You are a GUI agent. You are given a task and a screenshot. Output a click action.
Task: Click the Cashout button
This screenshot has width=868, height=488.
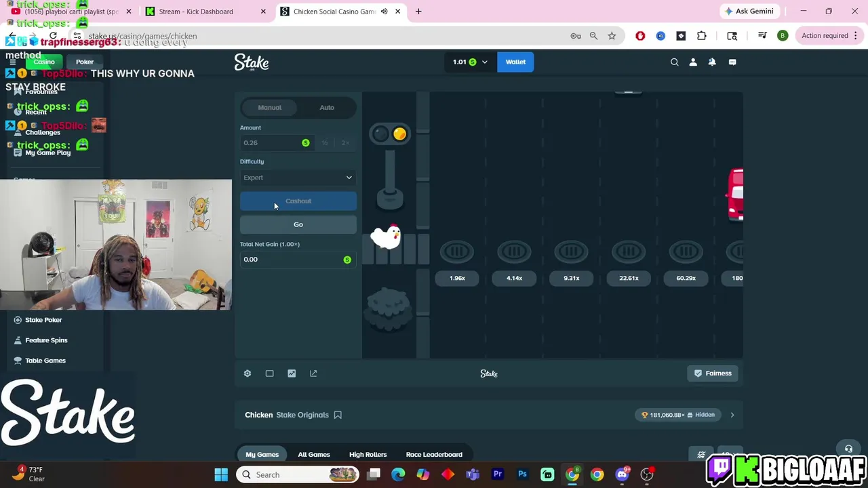[x=298, y=201]
